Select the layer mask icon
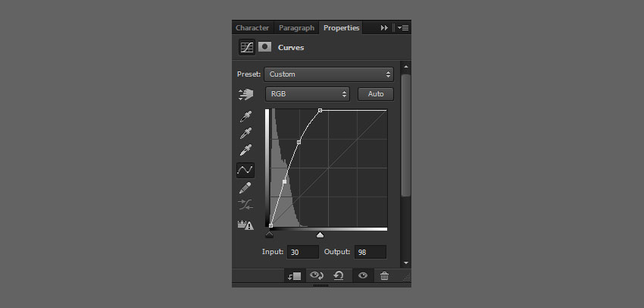Viewport: 644px width, 308px height. [x=265, y=46]
